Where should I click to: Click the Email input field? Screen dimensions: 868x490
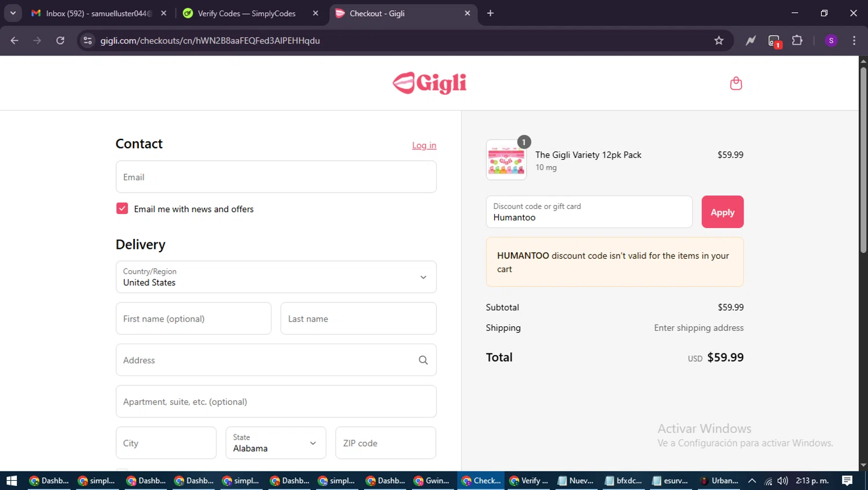[276, 177]
